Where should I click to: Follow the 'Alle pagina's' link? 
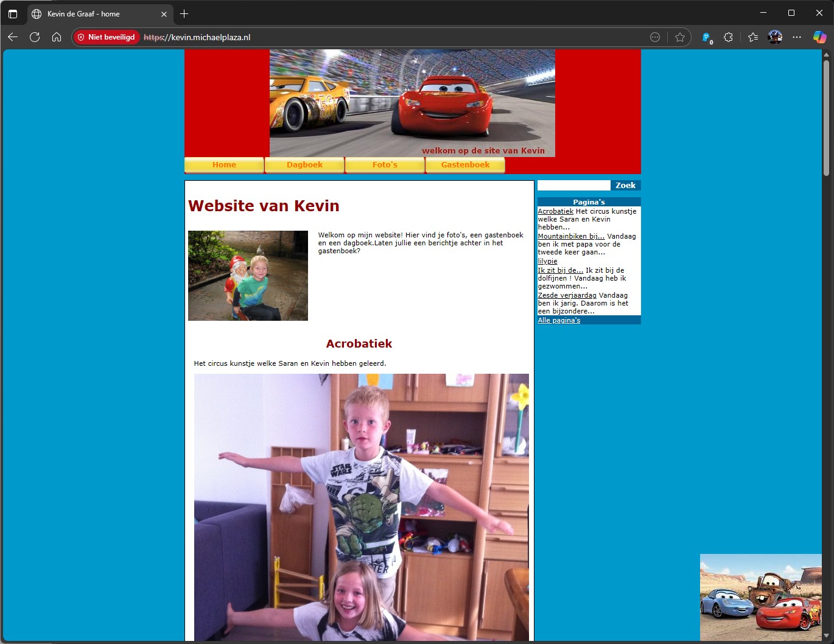coord(559,320)
